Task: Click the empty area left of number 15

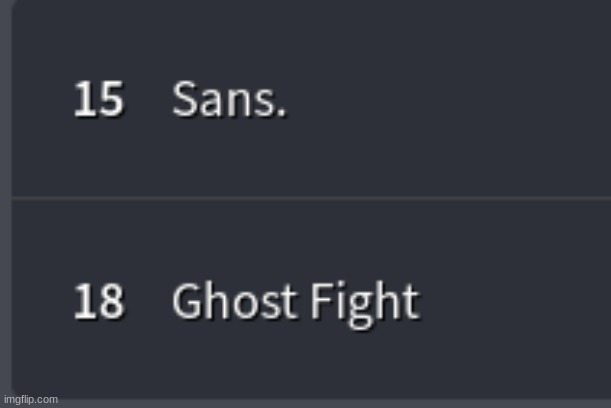Action: point(42,99)
